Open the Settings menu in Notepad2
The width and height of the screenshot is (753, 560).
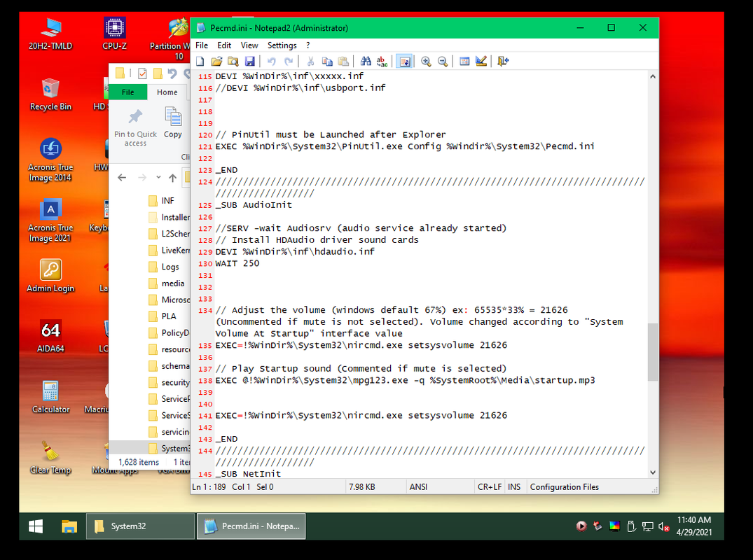(282, 45)
